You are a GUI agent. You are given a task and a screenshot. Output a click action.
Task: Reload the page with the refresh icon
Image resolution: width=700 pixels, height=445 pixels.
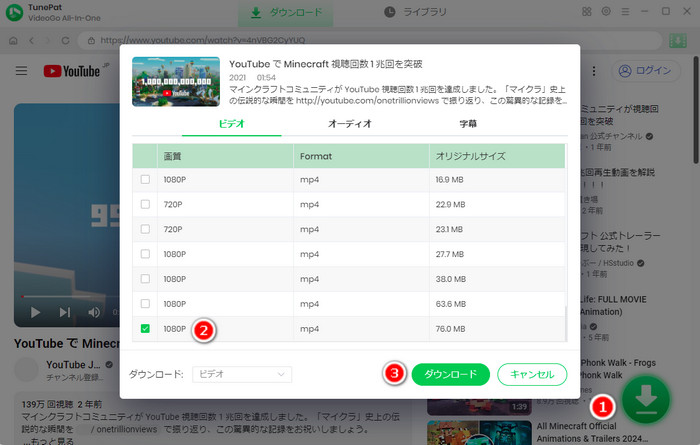[65, 41]
